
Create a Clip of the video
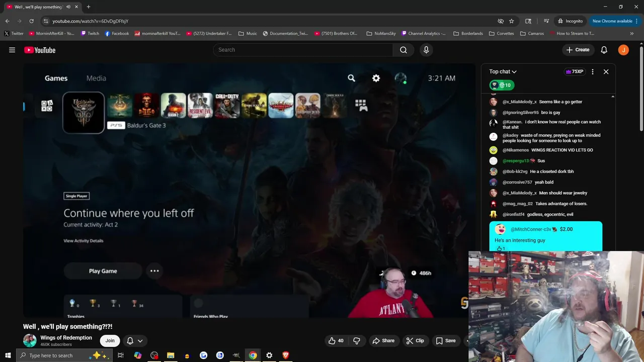point(415,340)
